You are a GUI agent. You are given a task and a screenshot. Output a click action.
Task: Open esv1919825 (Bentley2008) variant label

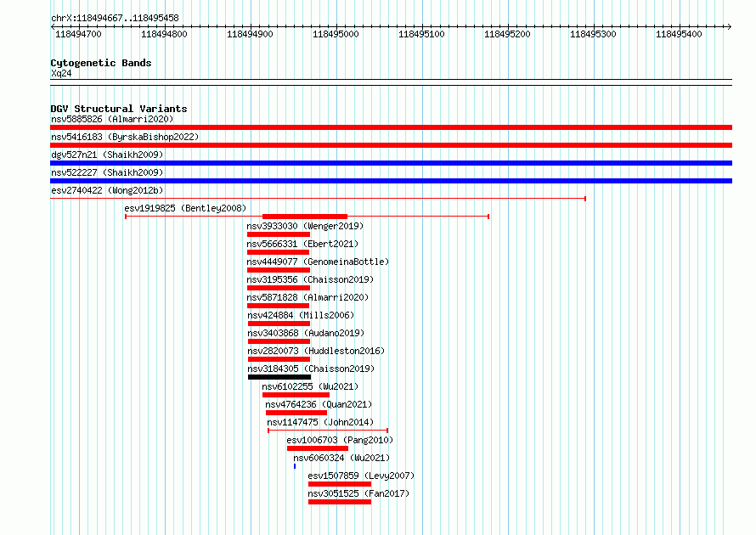[x=185, y=208]
